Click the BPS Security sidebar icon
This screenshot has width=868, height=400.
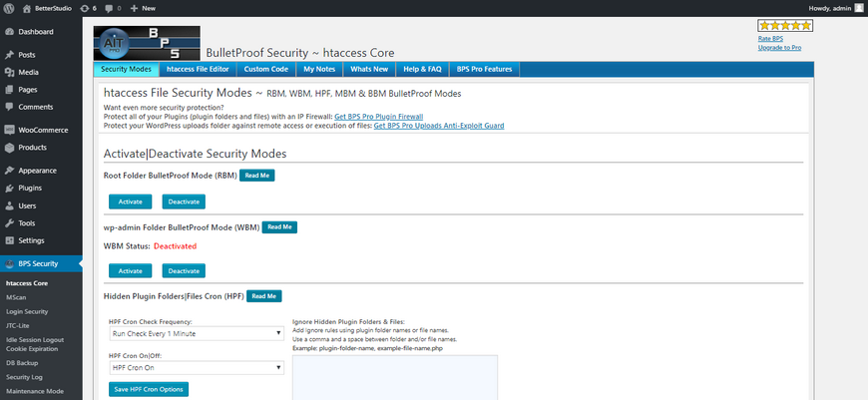9,264
